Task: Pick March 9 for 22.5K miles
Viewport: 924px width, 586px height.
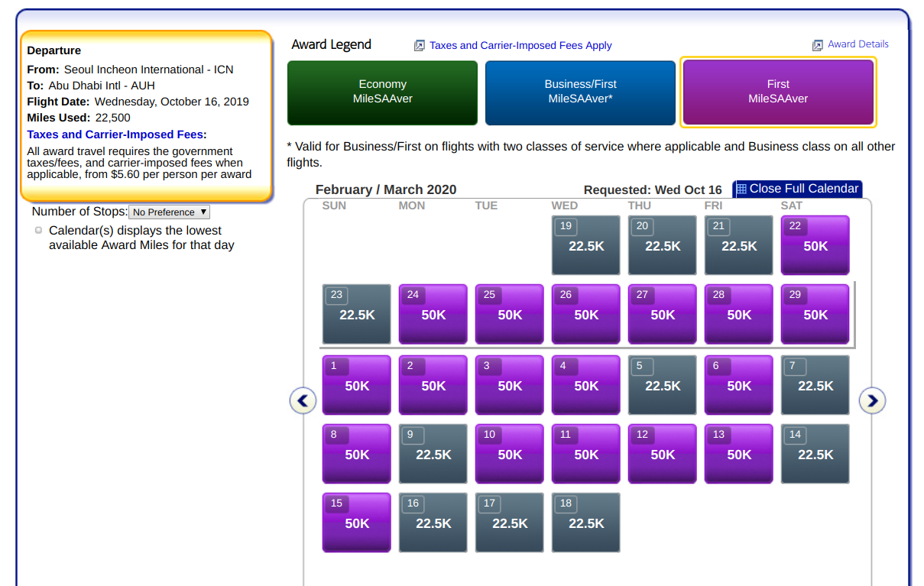Action: pos(433,455)
